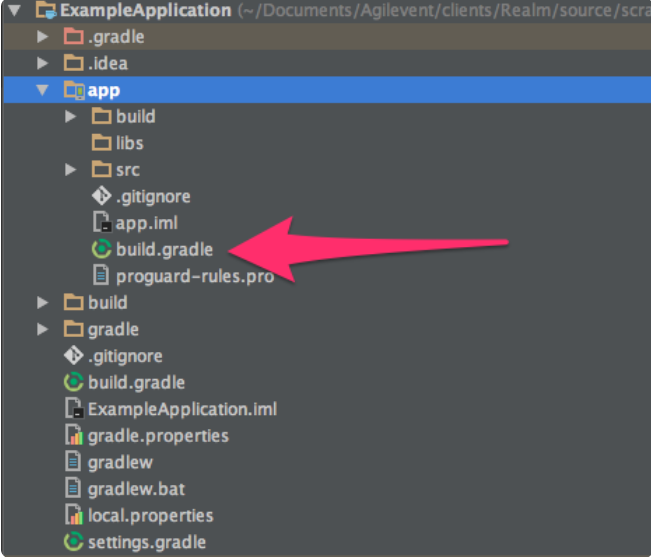Select gradlew.bat file name
This screenshot has width=651, height=557.
pyautogui.click(x=136, y=489)
